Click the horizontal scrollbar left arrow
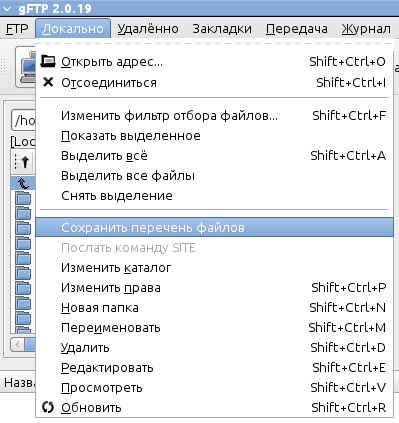 click(17, 345)
